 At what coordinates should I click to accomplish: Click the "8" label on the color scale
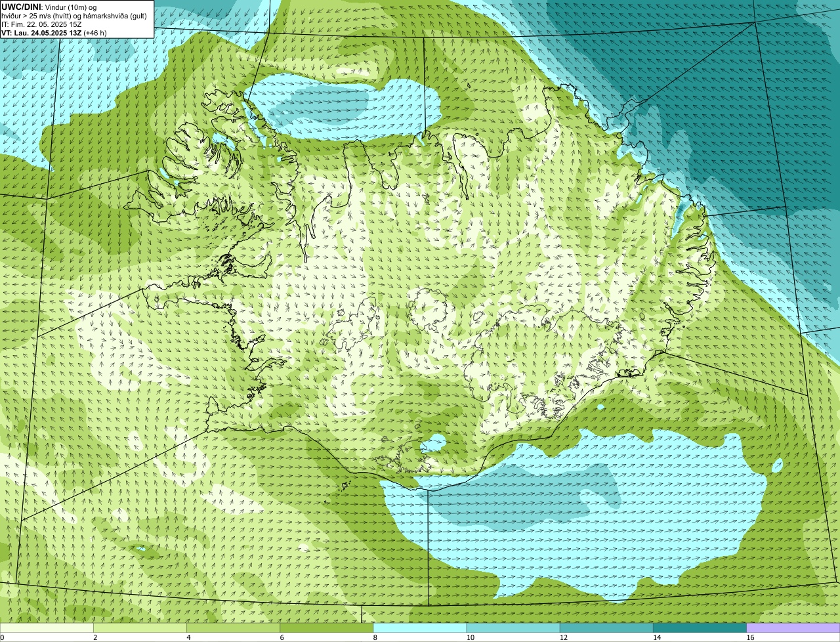(x=375, y=637)
